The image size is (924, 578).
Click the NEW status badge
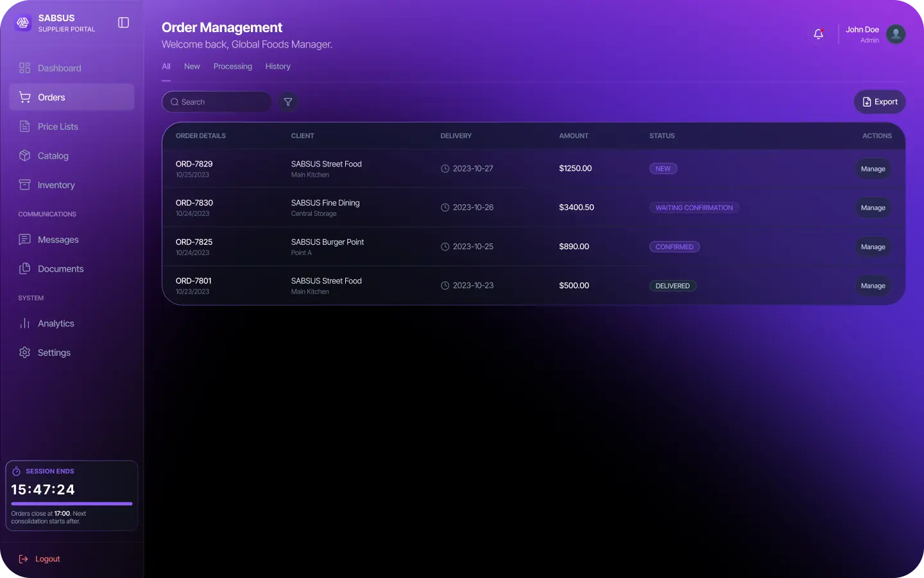tap(663, 169)
